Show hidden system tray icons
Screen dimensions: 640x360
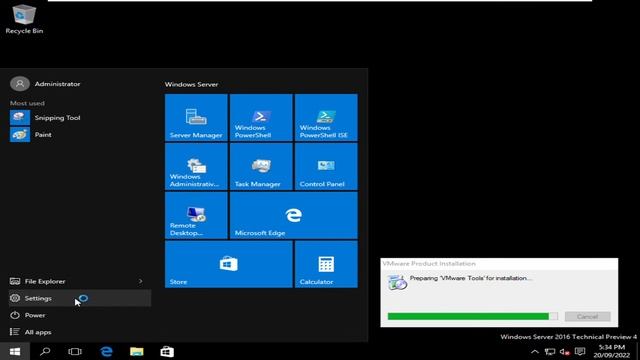coord(535,352)
